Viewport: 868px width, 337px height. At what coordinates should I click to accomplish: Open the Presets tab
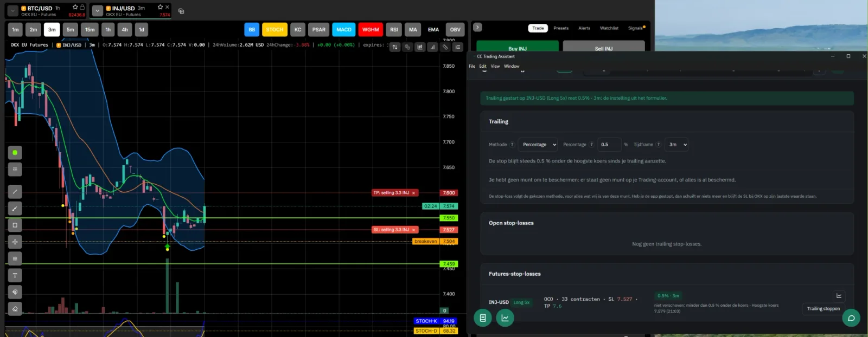[x=561, y=28]
